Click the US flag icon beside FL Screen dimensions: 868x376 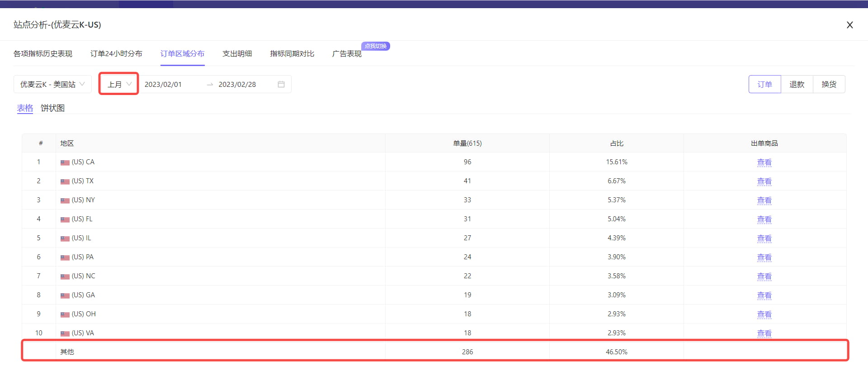65,219
